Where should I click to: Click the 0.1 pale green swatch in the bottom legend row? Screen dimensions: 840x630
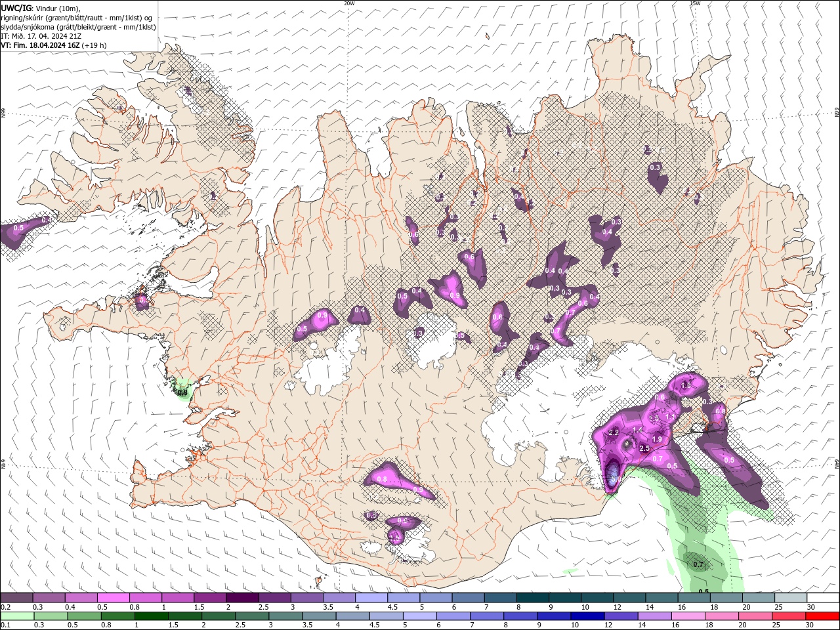(x=18, y=616)
